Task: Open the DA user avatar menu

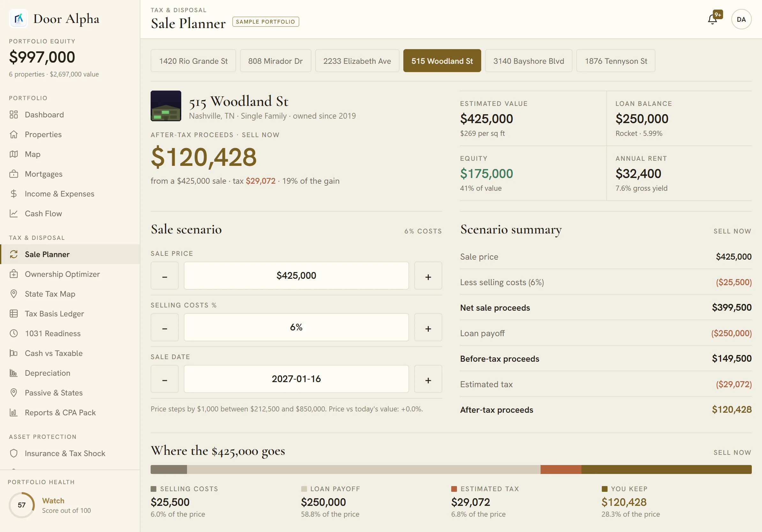Action: pyautogui.click(x=741, y=19)
